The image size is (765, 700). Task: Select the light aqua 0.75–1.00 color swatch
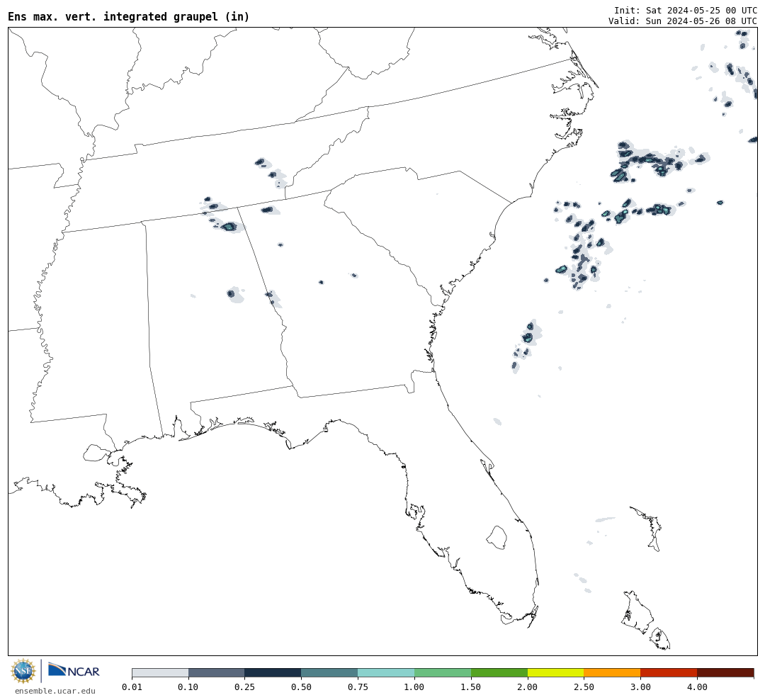tap(386, 673)
